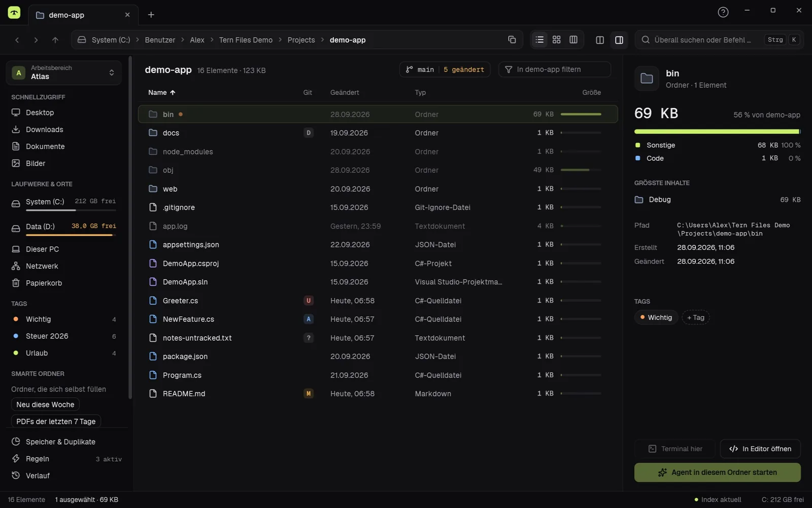This screenshot has width=812, height=508.
Task: Go forward using the right arrow
Action: pos(36,40)
